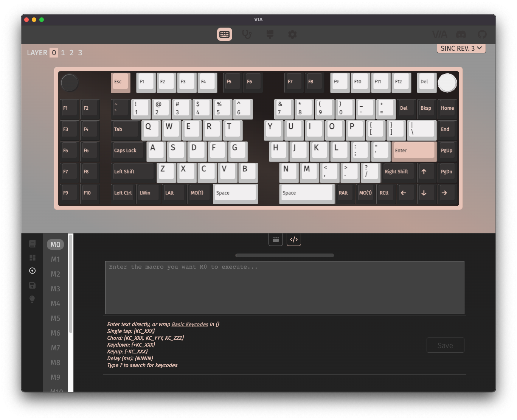
Task: Open the Key Tester stethoscope tab
Action: point(247,34)
